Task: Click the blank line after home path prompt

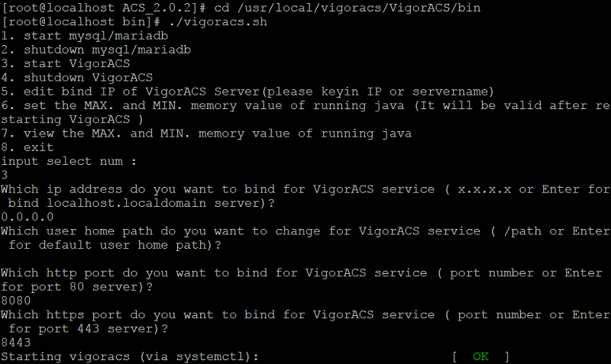Action: [305, 259]
